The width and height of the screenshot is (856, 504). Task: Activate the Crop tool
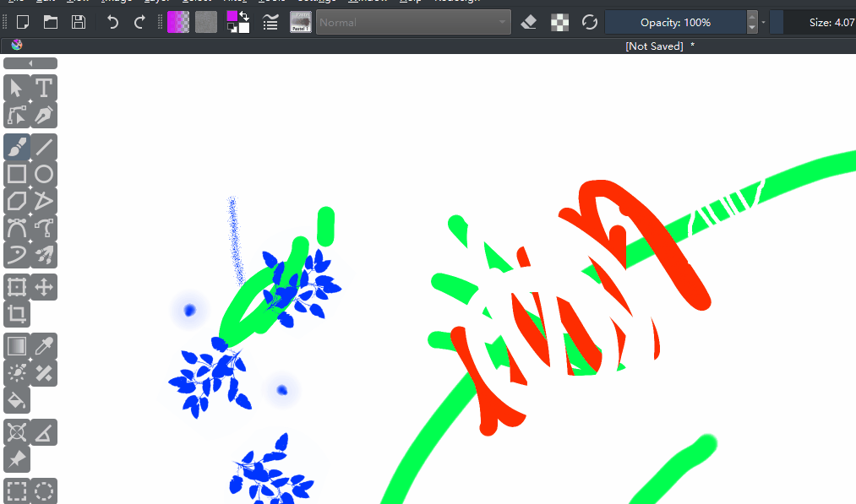click(16, 314)
